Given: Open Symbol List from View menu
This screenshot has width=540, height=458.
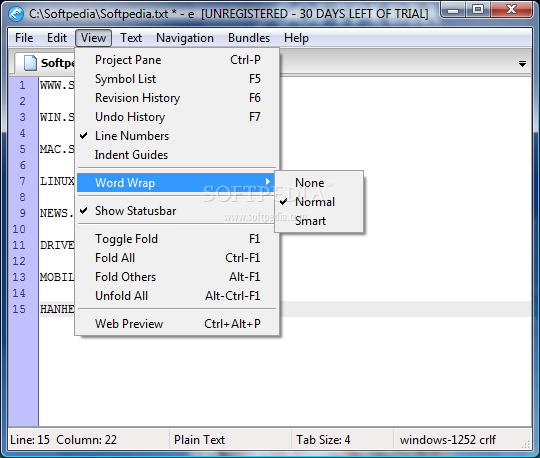Looking at the screenshot, I should pos(177,79).
